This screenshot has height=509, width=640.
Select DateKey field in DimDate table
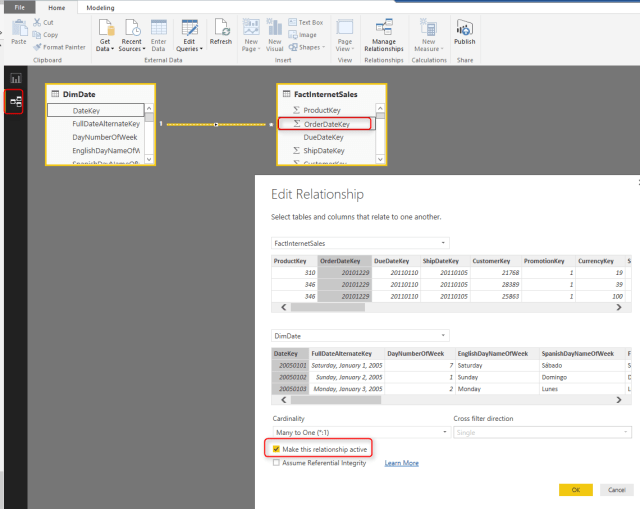click(96, 110)
